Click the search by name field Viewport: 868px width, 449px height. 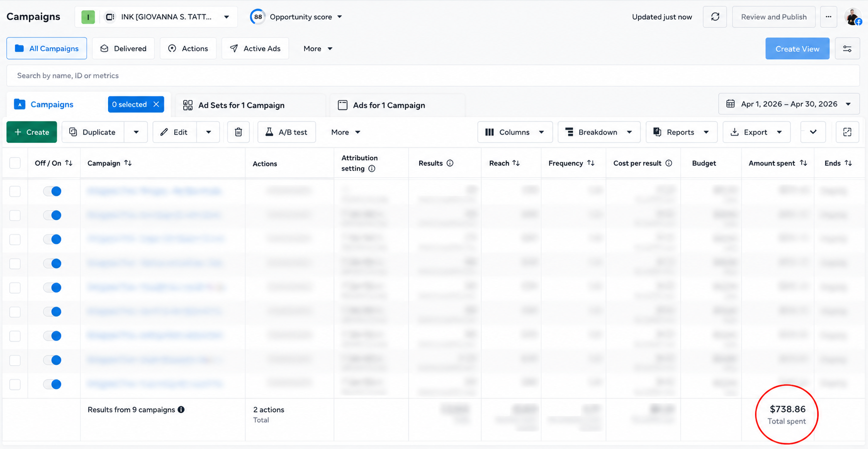(433, 76)
